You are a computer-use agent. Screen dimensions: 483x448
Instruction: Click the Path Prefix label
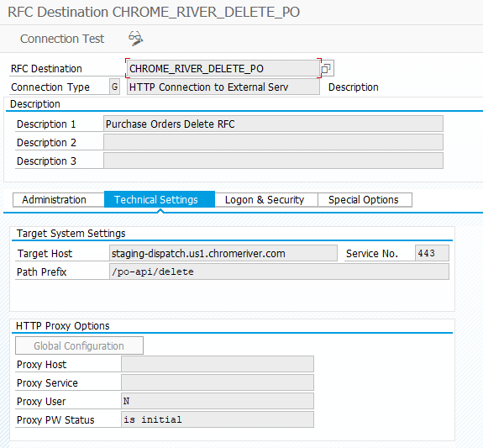[42, 272]
